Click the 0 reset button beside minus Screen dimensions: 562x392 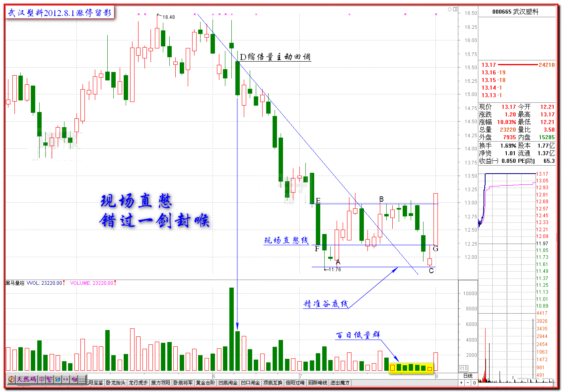pos(475,383)
